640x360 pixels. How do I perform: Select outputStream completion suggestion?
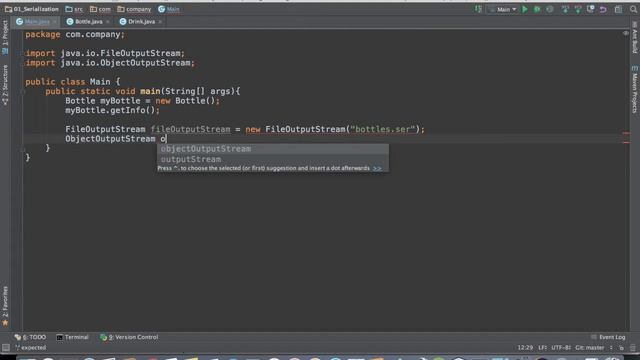click(x=273, y=159)
